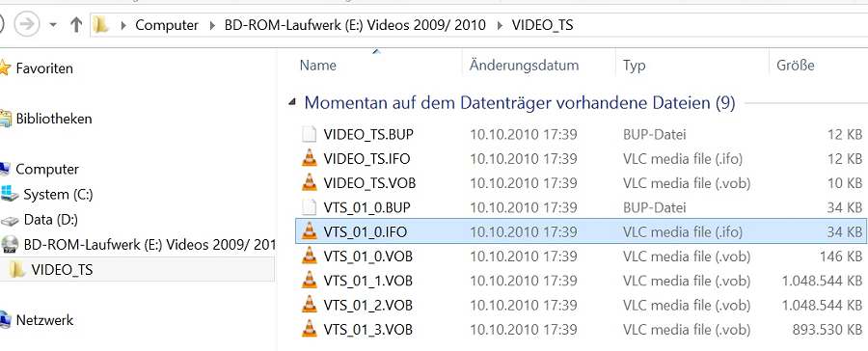Click the Typ column header
The width and height of the screenshot is (868, 351).
pos(635,66)
